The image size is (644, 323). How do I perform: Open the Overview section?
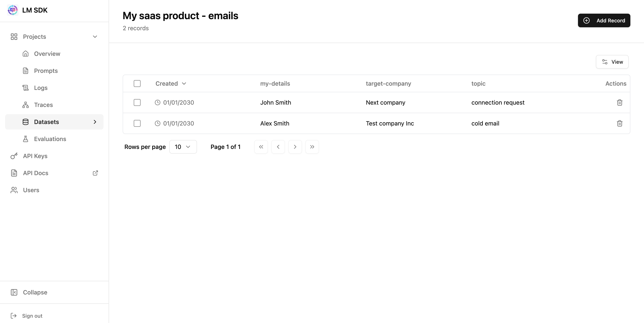[47, 53]
